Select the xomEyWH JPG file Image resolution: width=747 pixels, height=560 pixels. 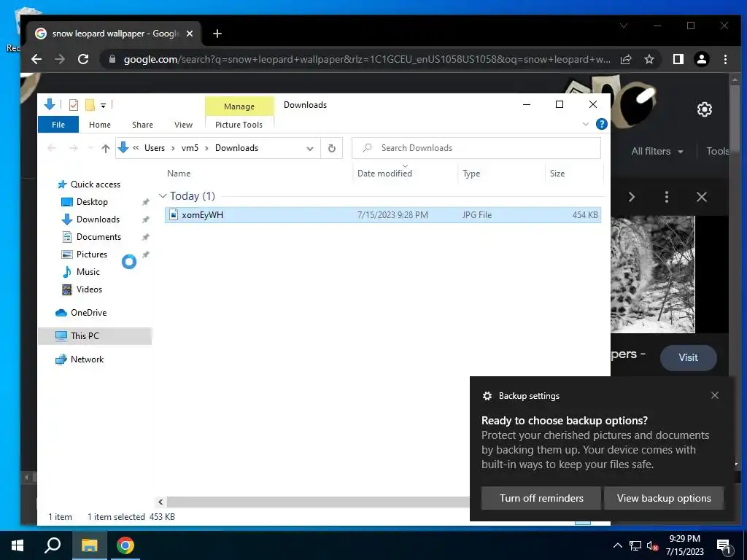382,215
